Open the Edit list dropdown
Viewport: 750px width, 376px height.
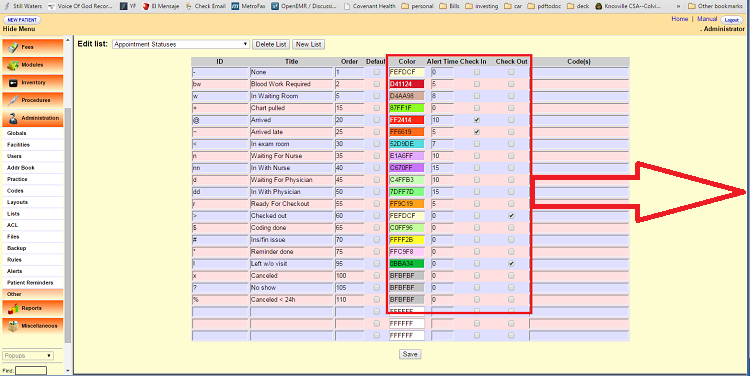point(181,44)
